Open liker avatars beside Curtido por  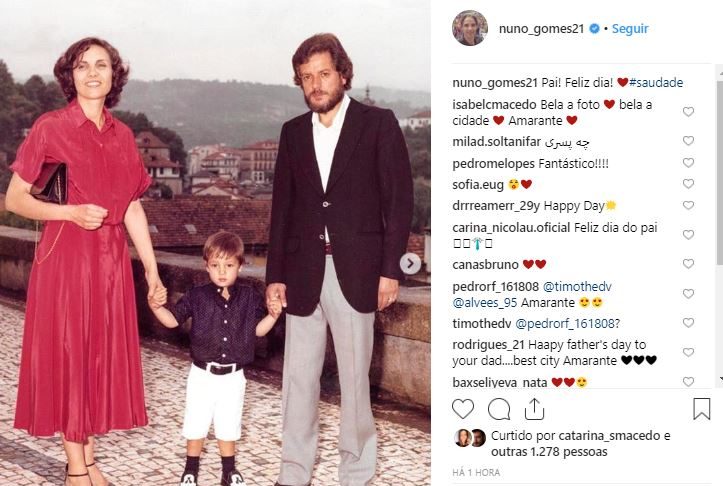(x=470, y=438)
